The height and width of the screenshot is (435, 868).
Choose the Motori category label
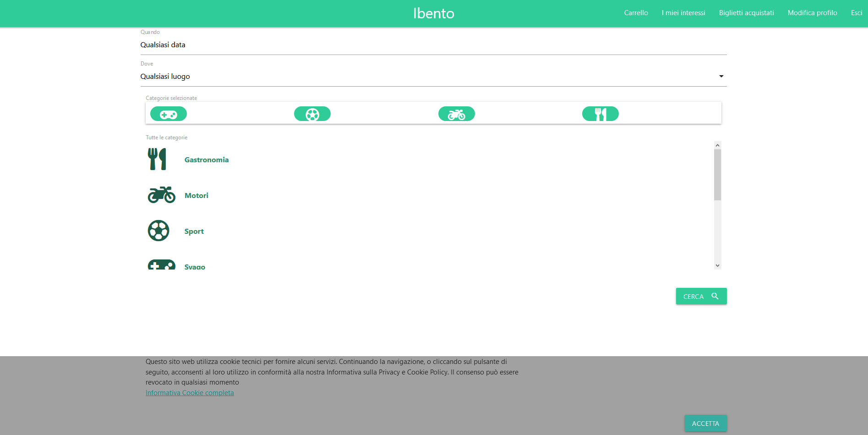[196, 196]
